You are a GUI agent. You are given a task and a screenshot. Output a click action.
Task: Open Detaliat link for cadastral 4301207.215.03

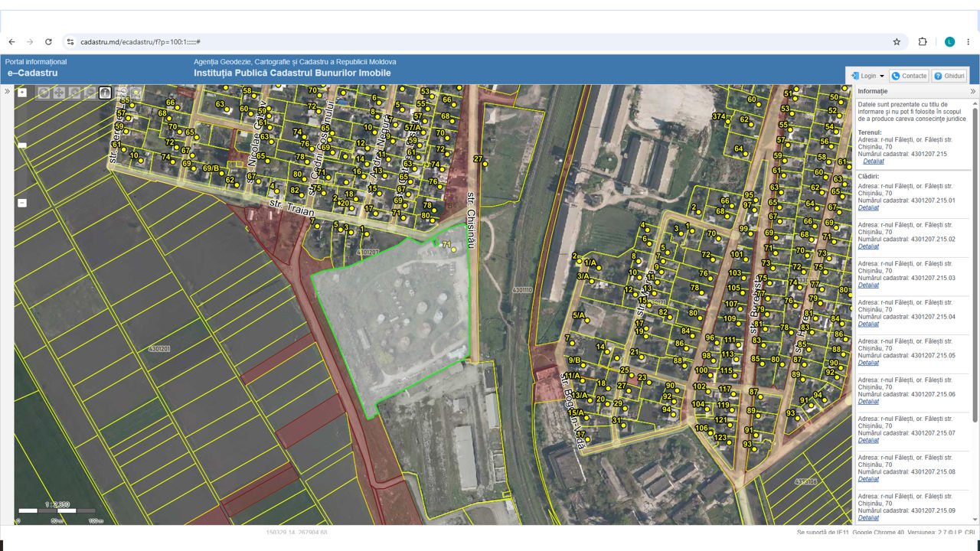point(868,285)
